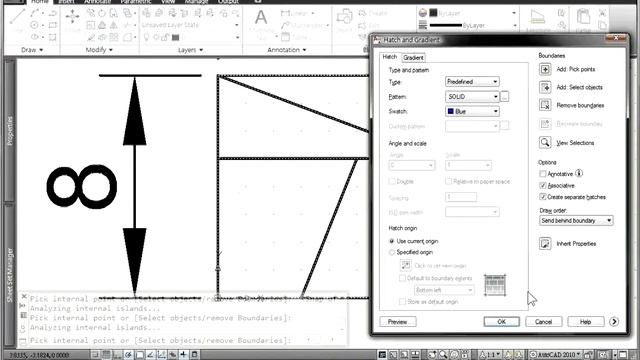Open the object color ByLayer dropdown

(x=473, y=13)
